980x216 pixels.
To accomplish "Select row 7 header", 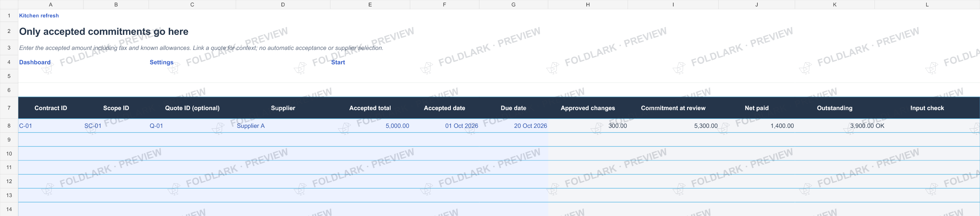I will tap(9, 108).
